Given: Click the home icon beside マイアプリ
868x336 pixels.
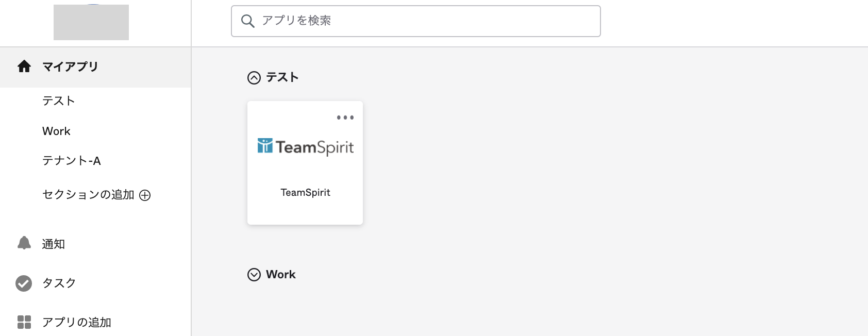Looking at the screenshot, I should [24, 66].
